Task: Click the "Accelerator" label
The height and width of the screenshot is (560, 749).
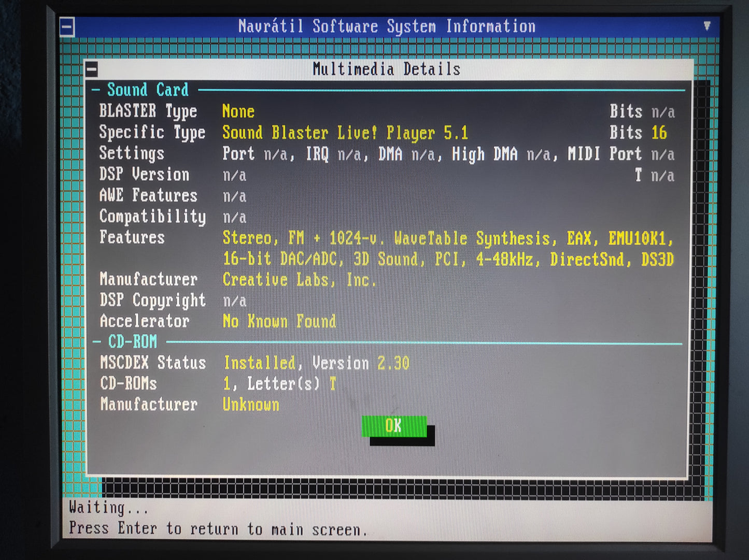Action: tap(144, 321)
